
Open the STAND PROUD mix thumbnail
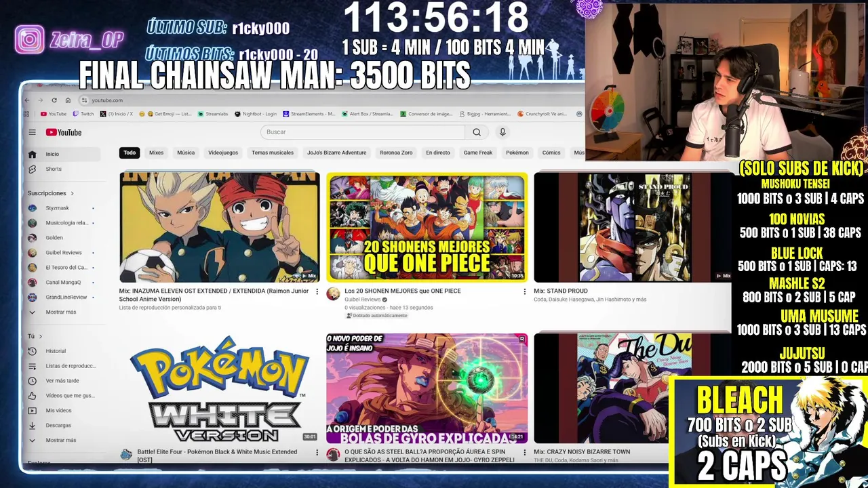pos(633,227)
